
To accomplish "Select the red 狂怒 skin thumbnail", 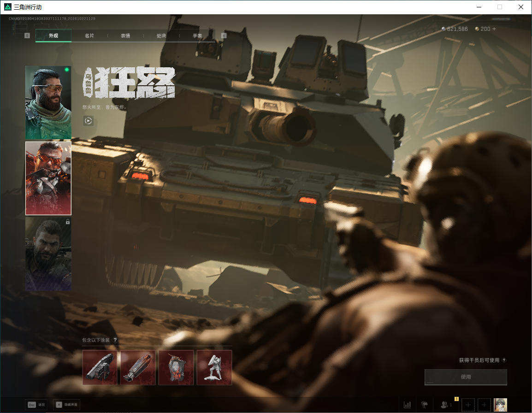I will click(48, 178).
